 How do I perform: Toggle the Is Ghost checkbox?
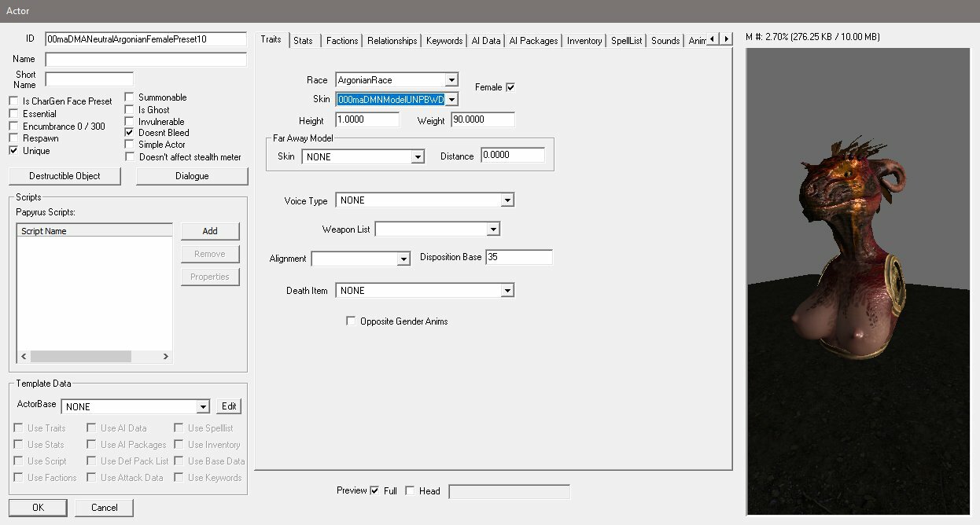pos(130,110)
